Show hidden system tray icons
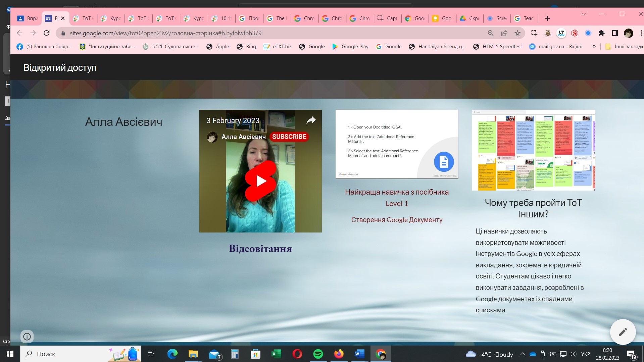 523,354
